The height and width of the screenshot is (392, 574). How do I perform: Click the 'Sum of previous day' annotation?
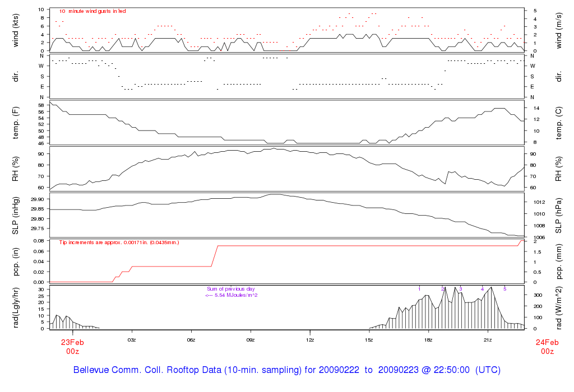coord(230,289)
